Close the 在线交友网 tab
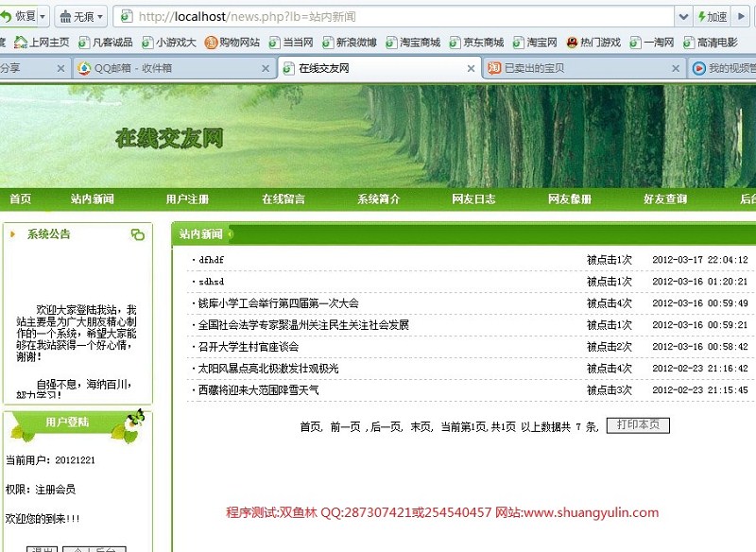Viewport: 756px width, 552px height. (x=471, y=68)
